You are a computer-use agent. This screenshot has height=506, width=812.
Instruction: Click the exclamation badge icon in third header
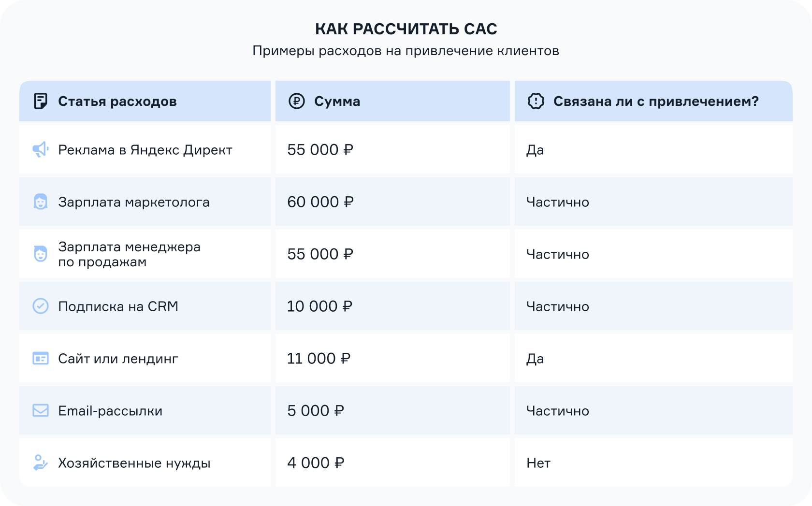[x=536, y=101]
